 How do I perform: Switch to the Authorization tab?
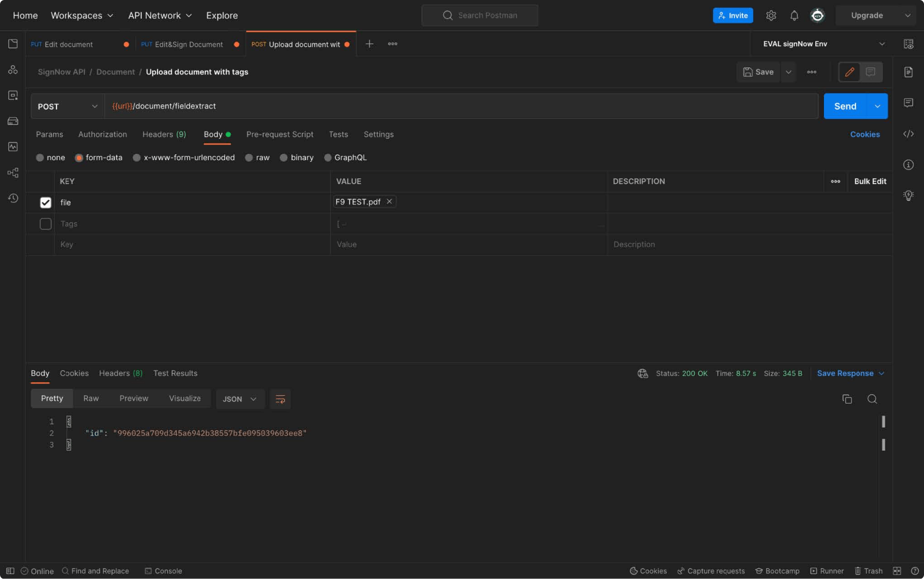(x=102, y=134)
